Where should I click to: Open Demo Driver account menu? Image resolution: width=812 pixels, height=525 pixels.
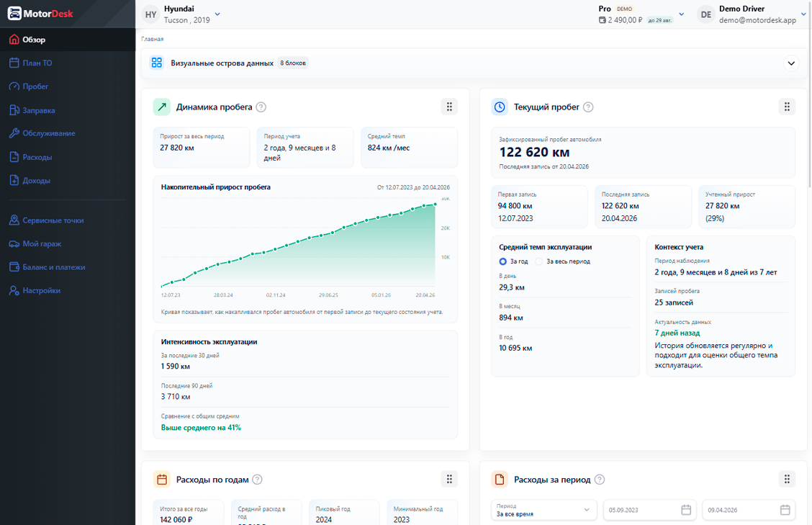[x=752, y=14]
